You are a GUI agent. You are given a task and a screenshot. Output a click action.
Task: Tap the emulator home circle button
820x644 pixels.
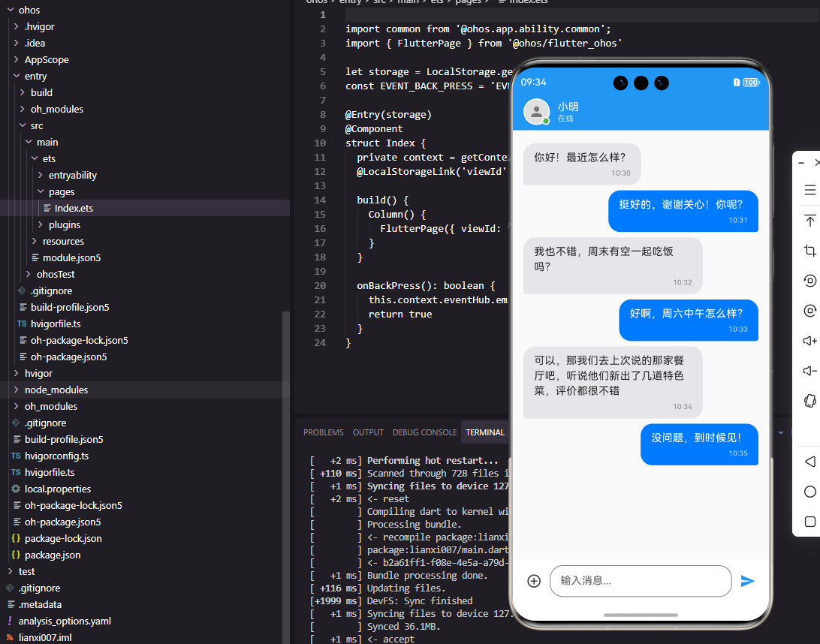[810, 492]
